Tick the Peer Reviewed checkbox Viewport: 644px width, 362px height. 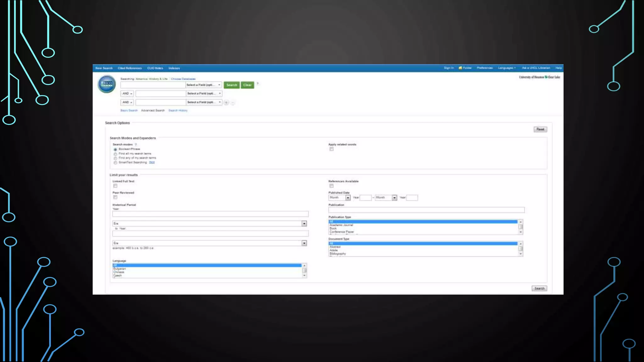[115, 197]
